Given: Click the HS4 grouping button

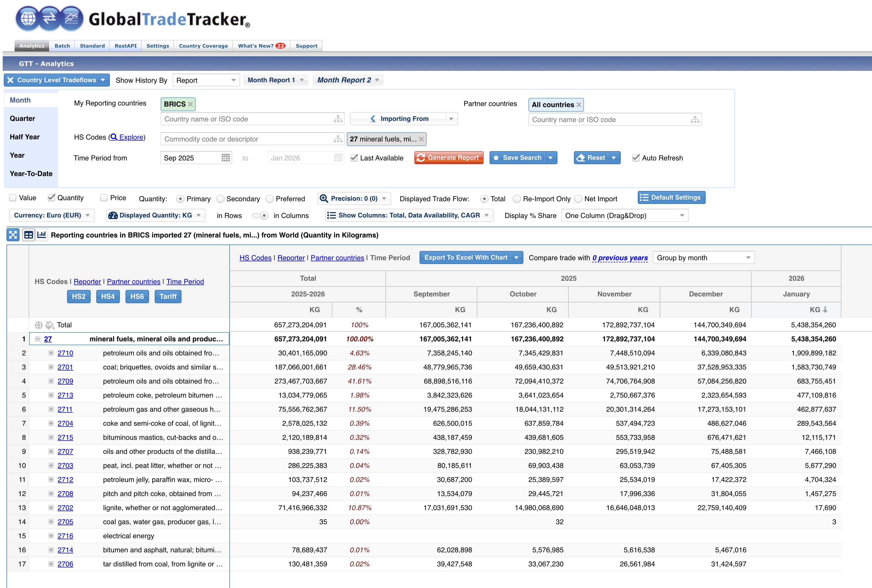Looking at the screenshot, I should (x=108, y=296).
